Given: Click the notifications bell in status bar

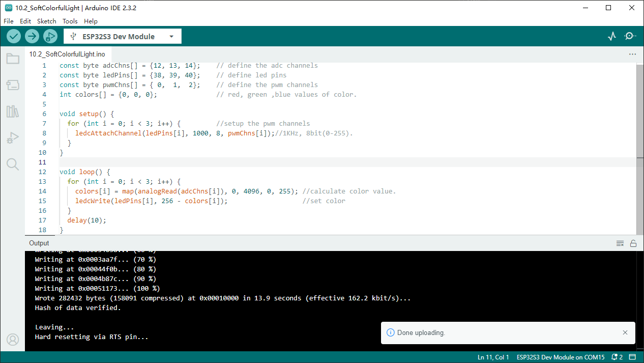Looking at the screenshot, I should pyautogui.click(x=617, y=357).
